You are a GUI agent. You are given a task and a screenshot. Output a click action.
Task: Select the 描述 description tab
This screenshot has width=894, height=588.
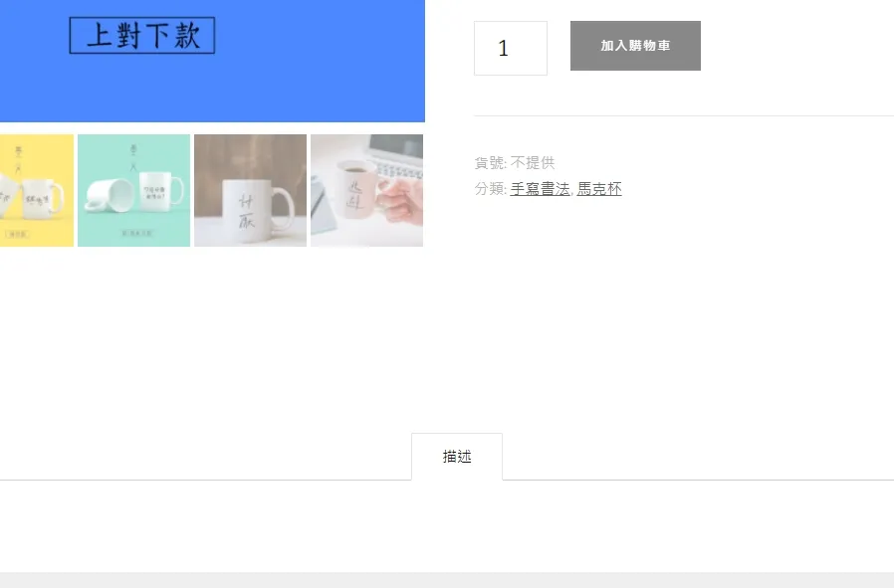(x=457, y=457)
